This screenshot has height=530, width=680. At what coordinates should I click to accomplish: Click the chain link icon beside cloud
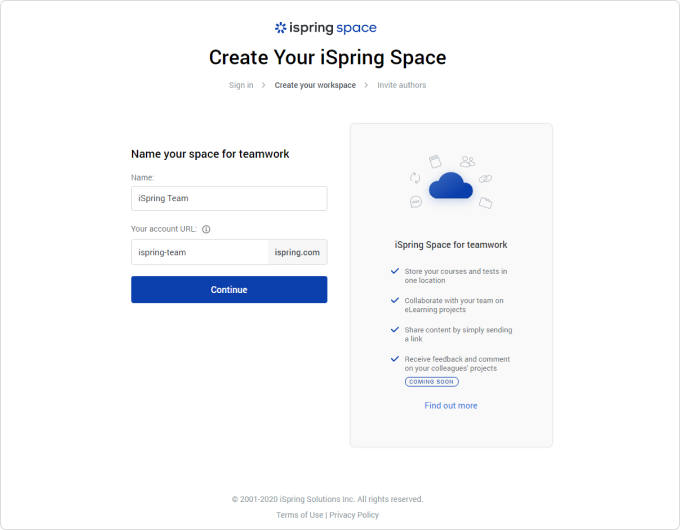click(486, 178)
